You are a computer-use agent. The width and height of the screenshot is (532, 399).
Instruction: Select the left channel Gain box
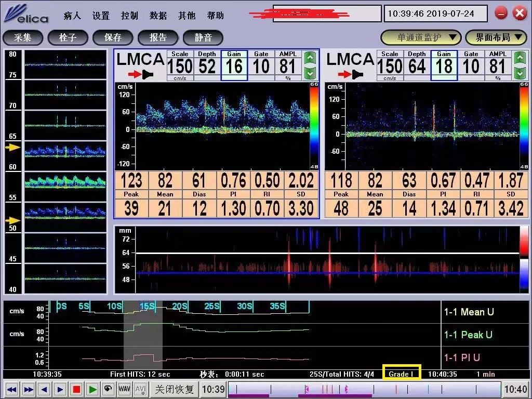coord(234,65)
